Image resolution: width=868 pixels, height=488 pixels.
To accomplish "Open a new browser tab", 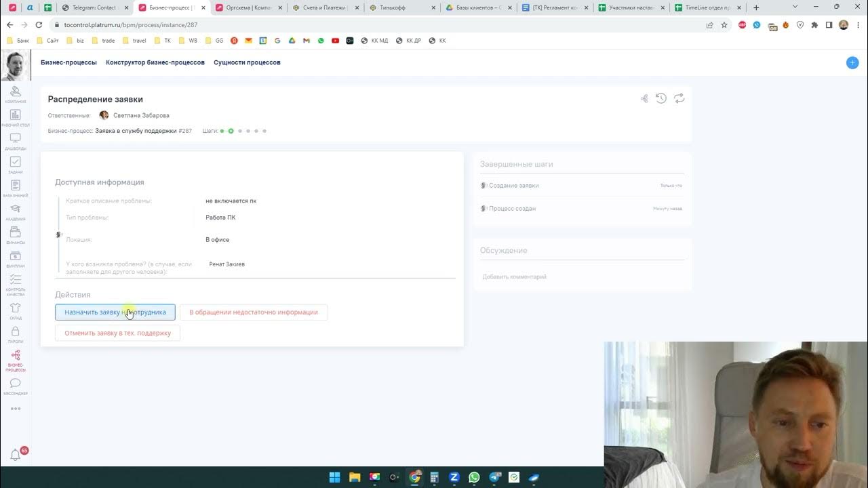I will 756,7.
